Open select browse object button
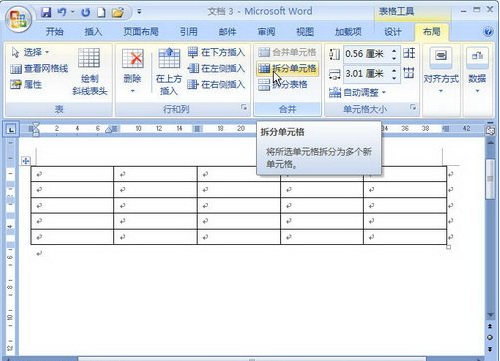 pos(490,337)
